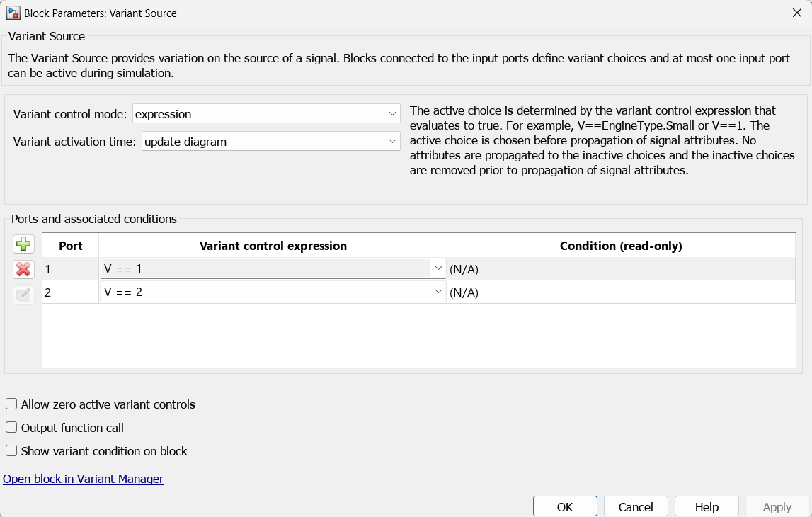Click the edit expression pencil icon
The image size is (812, 517).
[23, 295]
